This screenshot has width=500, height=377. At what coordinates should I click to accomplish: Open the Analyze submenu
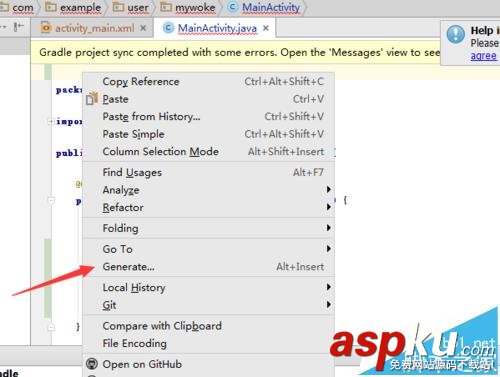pos(208,190)
